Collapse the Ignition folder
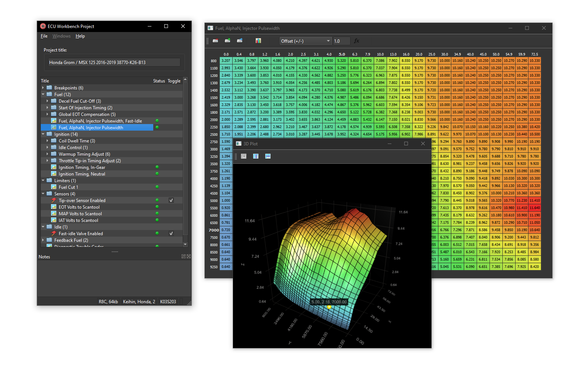Viewport: 588px width, 368px height. pos(43,134)
